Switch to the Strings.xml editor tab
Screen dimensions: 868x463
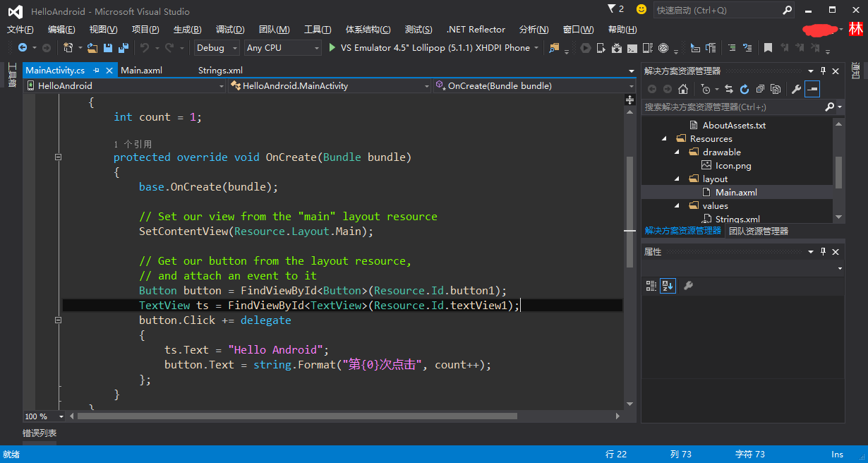pos(220,70)
